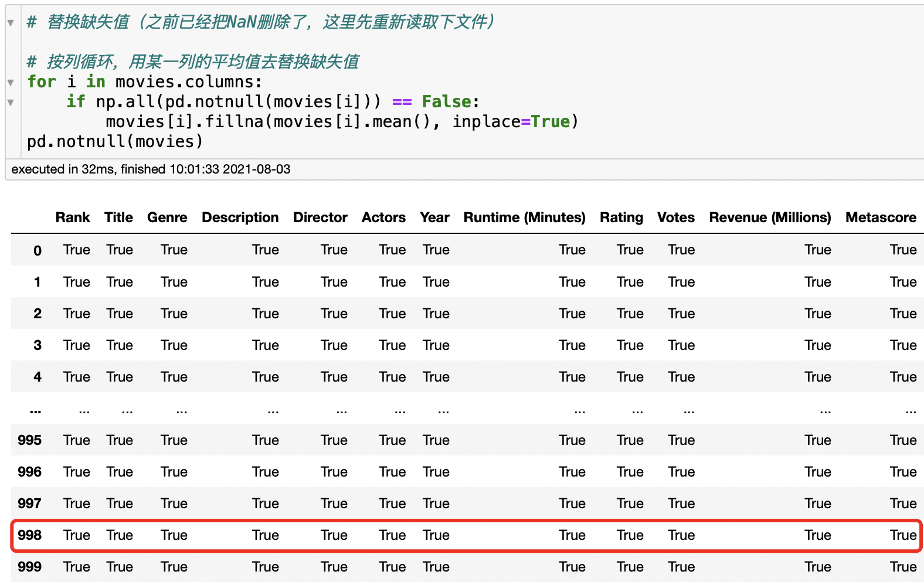The width and height of the screenshot is (924, 585).
Task: Place cursor on the fillna code line
Action: 342,121
